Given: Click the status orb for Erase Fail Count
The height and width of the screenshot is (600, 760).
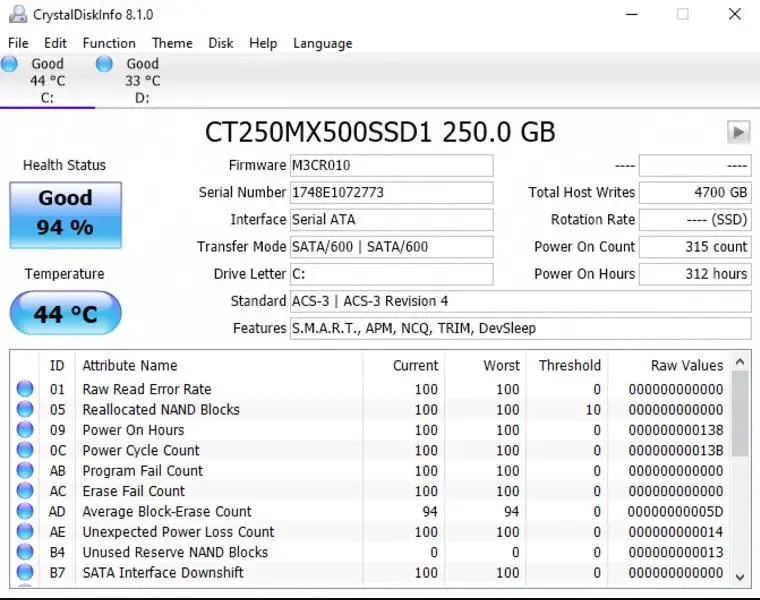Looking at the screenshot, I should click(x=25, y=490).
